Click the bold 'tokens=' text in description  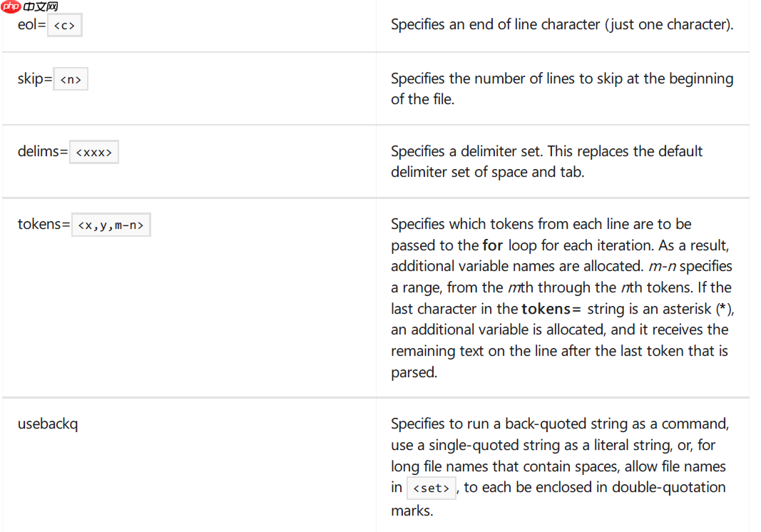pos(551,310)
